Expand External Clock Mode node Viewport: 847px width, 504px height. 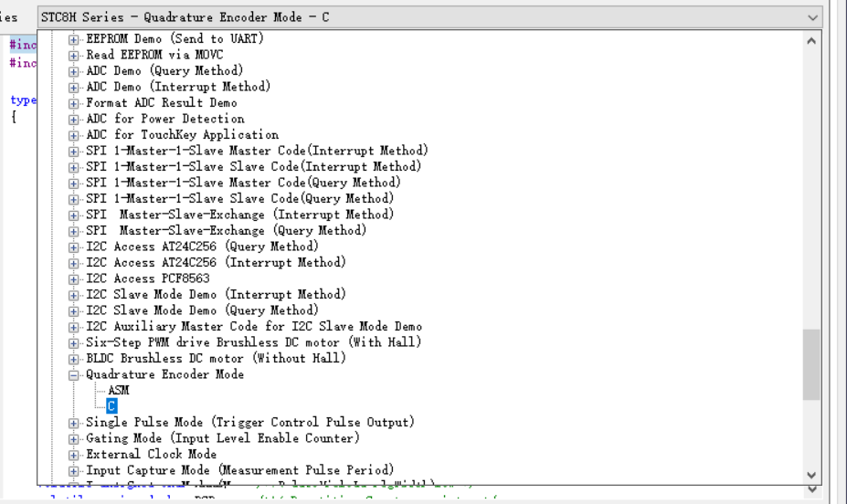[x=73, y=455]
